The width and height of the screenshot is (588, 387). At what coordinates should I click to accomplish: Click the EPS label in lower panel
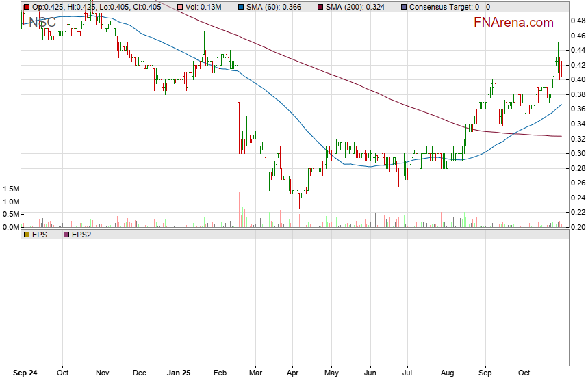click(40, 235)
